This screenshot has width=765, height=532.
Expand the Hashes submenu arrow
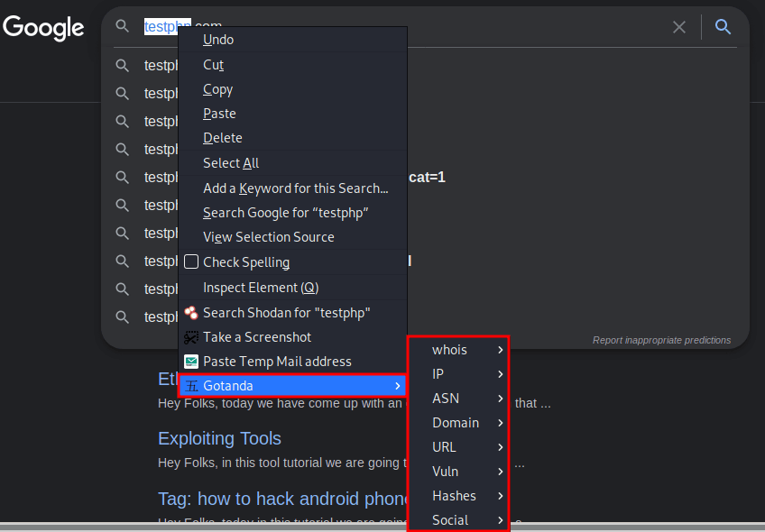[501, 496]
